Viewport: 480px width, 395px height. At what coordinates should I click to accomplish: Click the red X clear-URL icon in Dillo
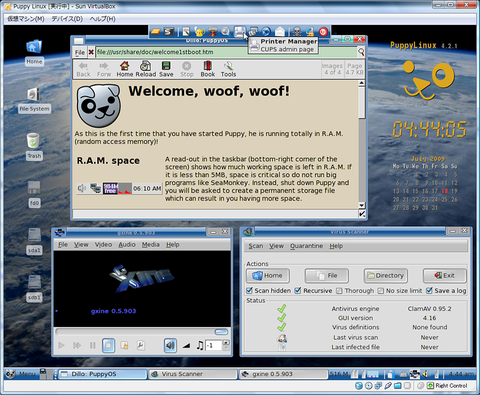coord(91,52)
